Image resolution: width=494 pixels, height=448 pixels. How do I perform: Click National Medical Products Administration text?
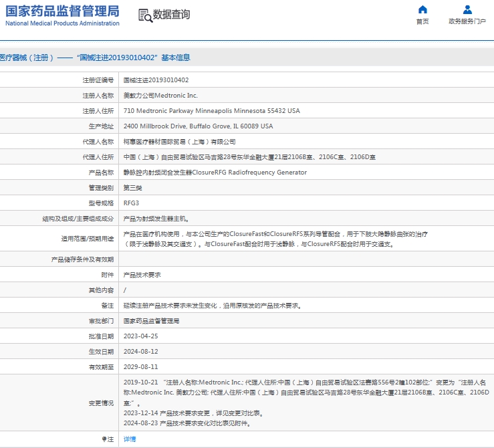[62, 23]
